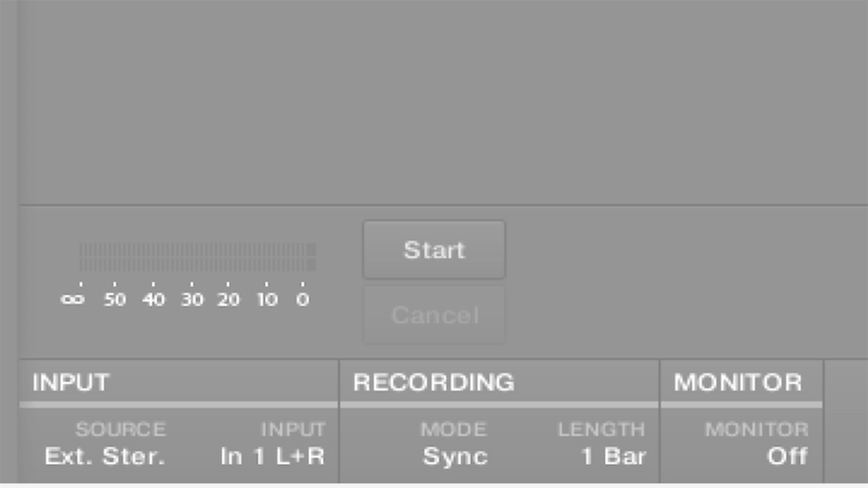Click the Start recording button
The image size is (868, 488).
click(434, 250)
